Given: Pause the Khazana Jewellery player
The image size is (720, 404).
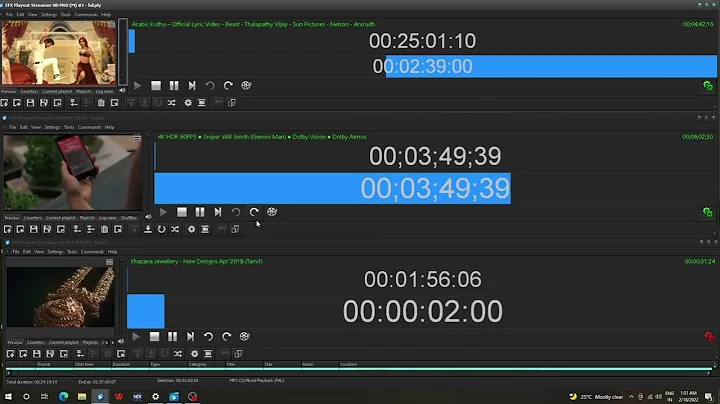Looking at the screenshot, I should tap(172, 337).
